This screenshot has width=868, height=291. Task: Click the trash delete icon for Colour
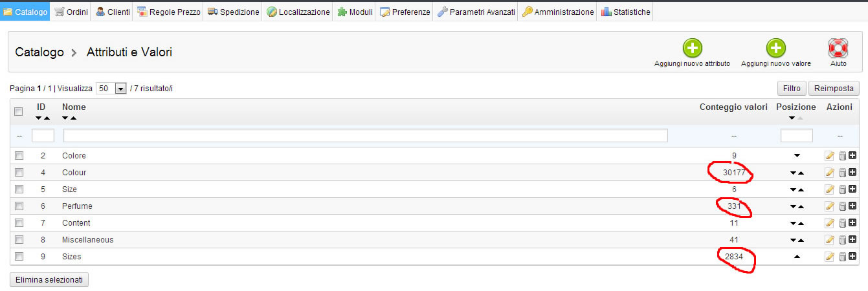pos(842,173)
